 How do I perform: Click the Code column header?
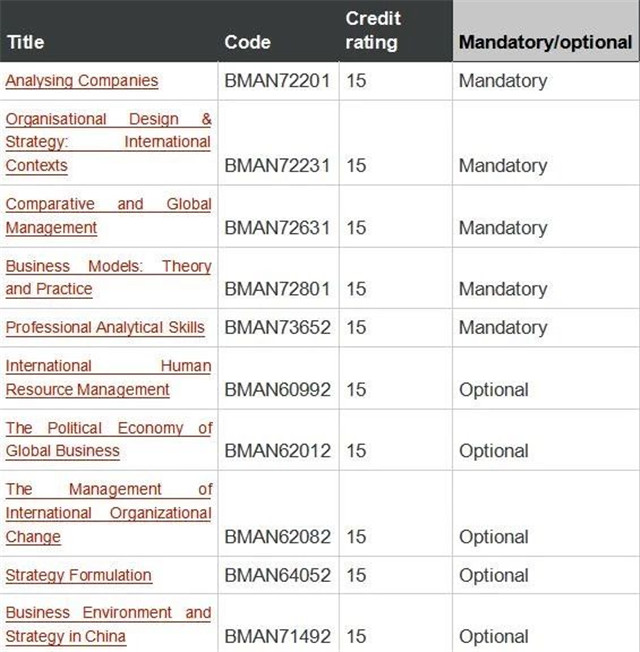(x=247, y=42)
